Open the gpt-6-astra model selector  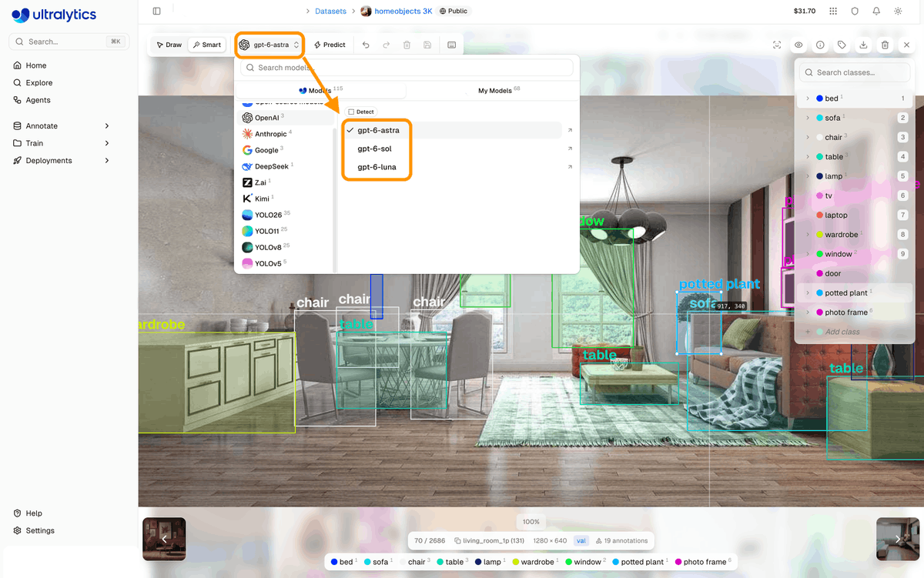(269, 45)
